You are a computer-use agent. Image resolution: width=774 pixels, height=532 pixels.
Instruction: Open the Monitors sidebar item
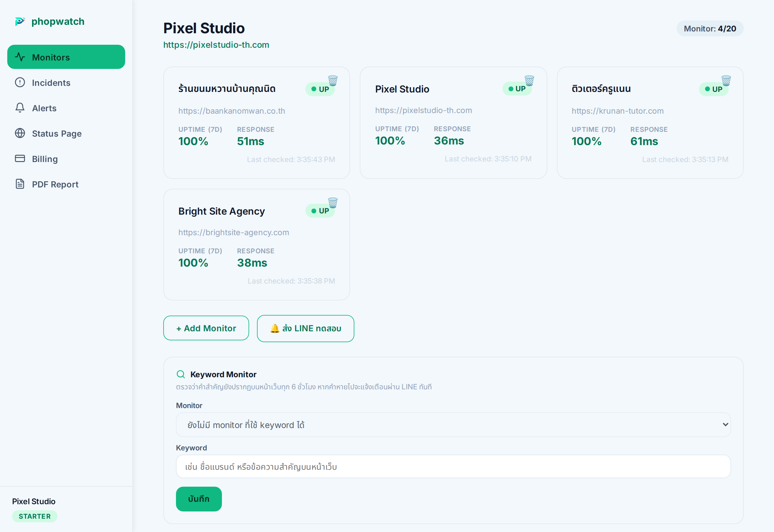[x=66, y=57]
